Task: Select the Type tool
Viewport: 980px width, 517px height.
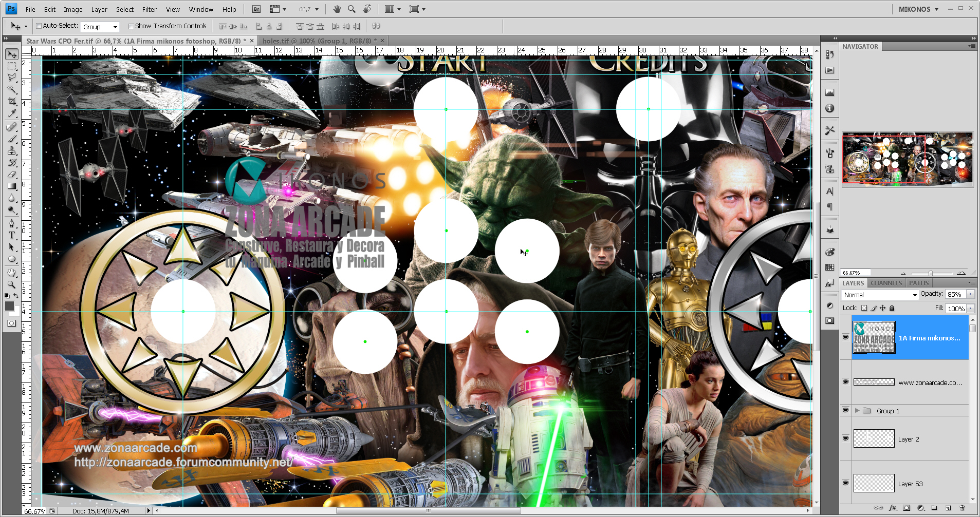Action: point(12,235)
